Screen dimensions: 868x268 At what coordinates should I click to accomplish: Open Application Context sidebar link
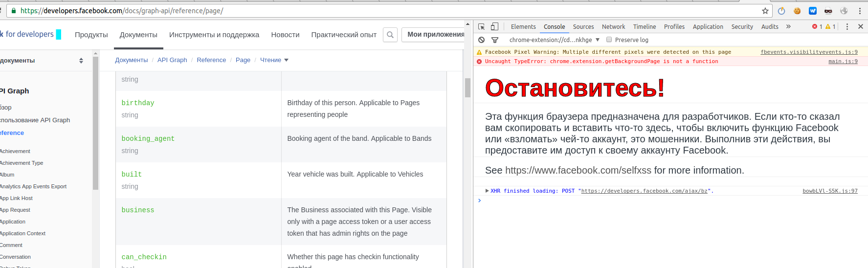[x=22, y=234]
